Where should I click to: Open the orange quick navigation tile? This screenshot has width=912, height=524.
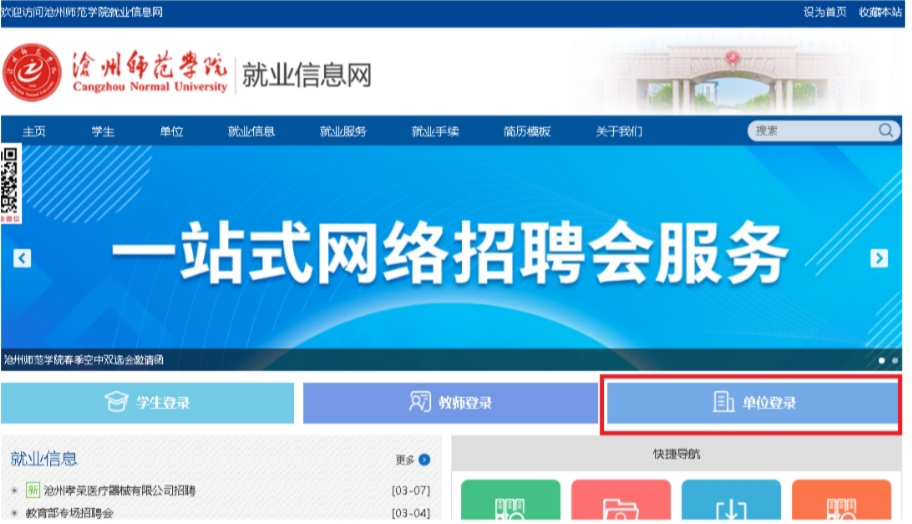point(841,500)
